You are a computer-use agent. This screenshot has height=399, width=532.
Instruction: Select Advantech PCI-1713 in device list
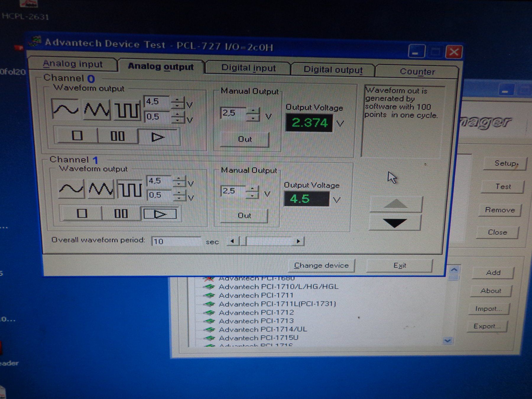point(256,321)
